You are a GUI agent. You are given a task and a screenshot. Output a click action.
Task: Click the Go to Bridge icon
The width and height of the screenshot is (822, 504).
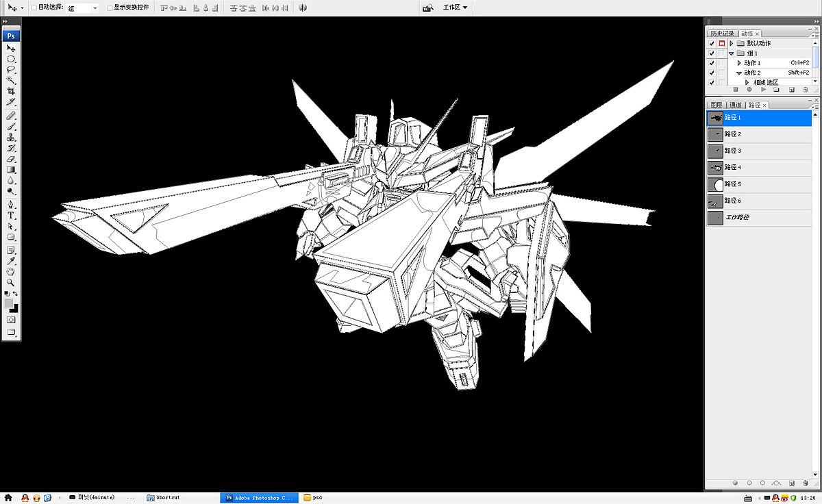click(427, 8)
